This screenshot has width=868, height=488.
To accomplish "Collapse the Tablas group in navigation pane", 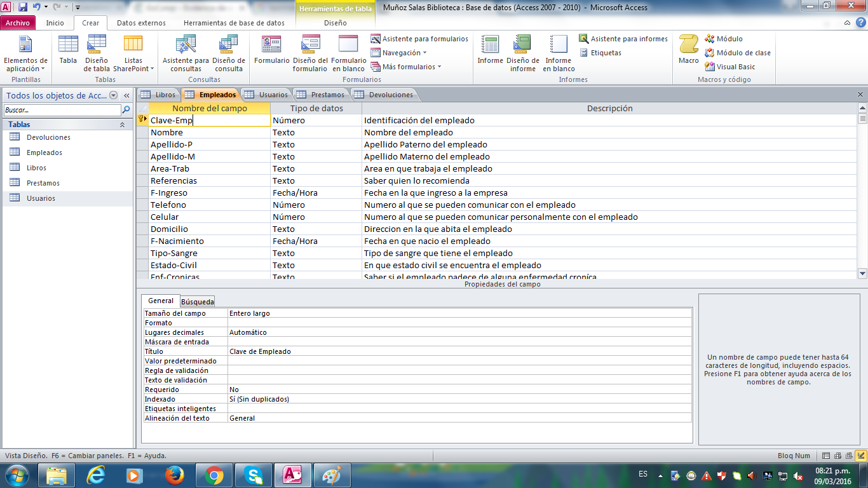I will 122,125.
